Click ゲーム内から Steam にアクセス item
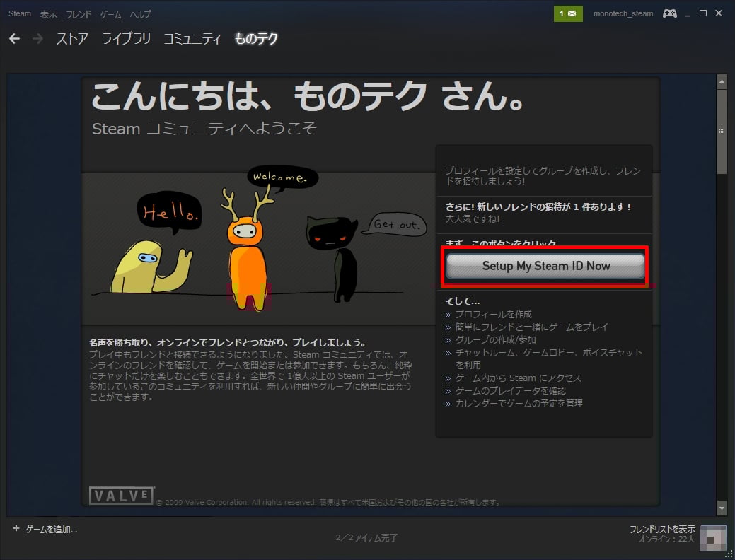Image resolution: width=735 pixels, height=560 pixels. (x=518, y=378)
